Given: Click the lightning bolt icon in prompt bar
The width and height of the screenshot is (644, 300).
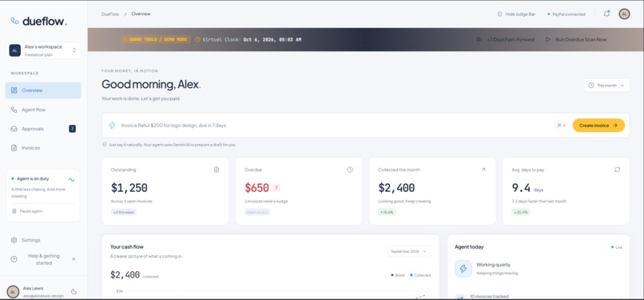Looking at the screenshot, I should point(112,126).
